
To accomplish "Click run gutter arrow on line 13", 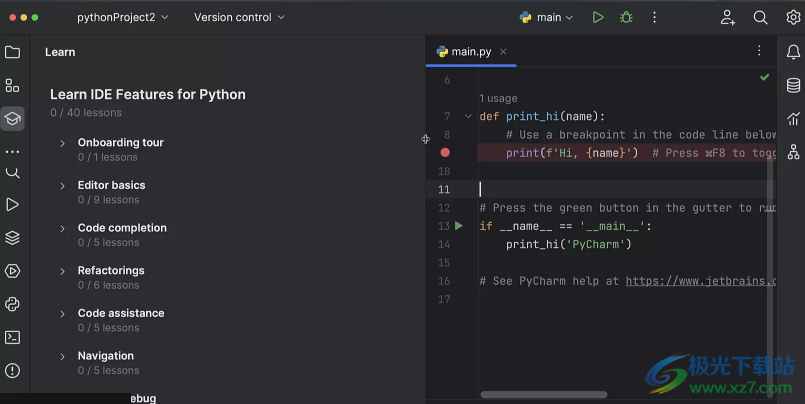I will click(459, 225).
